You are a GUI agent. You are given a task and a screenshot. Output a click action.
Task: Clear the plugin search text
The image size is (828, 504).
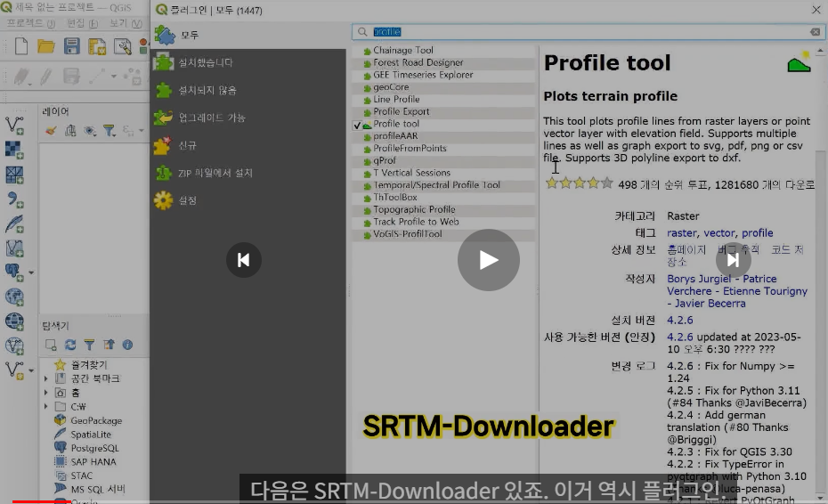(816, 32)
